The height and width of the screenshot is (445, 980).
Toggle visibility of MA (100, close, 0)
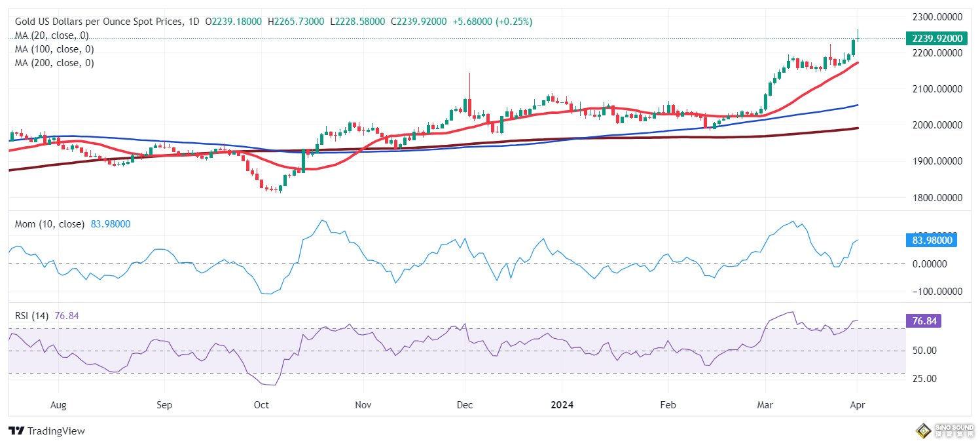point(55,49)
